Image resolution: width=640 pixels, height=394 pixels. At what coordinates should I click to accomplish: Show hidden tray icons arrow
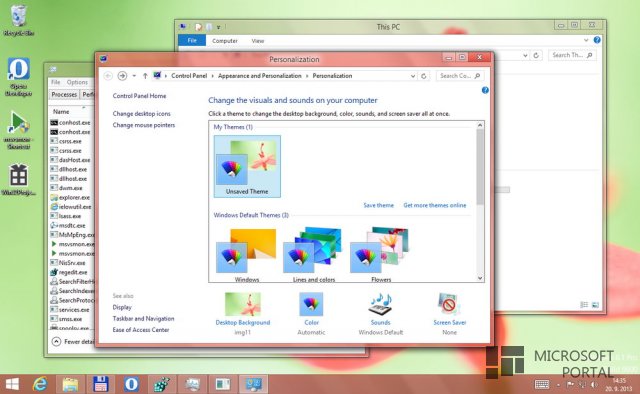pos(558,385)
